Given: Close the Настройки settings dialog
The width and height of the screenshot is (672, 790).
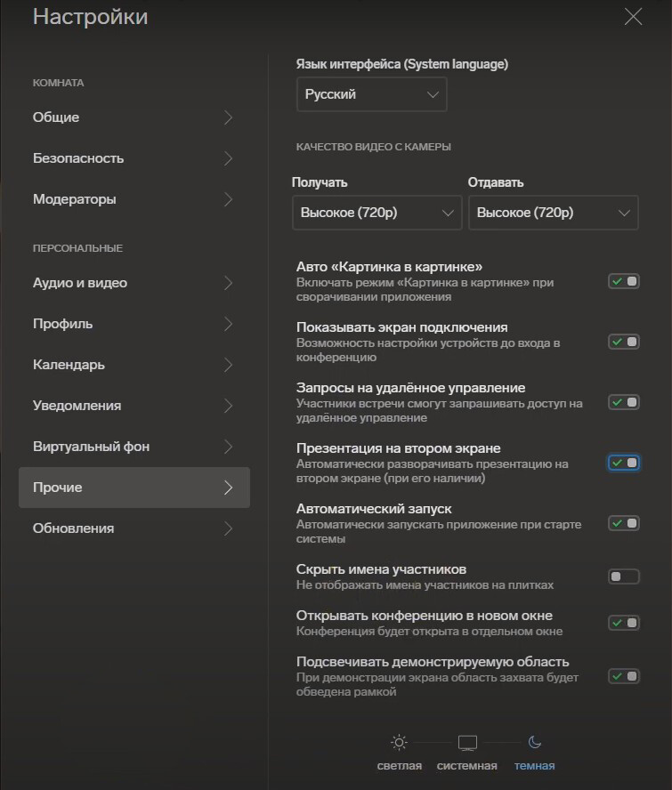Looking at the screenshot, I should point(633,17).
